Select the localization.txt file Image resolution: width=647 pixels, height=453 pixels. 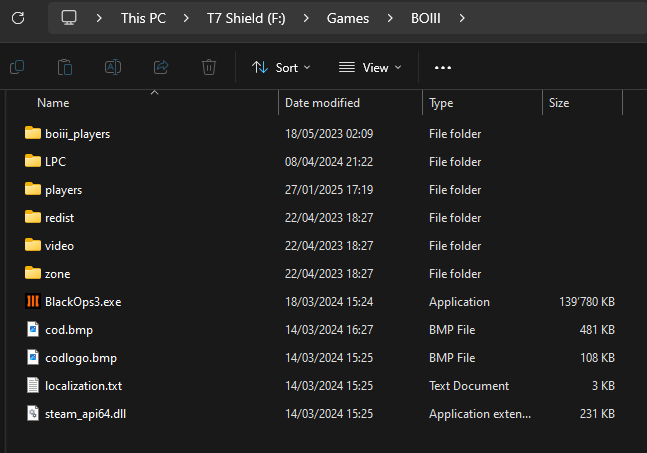pos(83,385)
